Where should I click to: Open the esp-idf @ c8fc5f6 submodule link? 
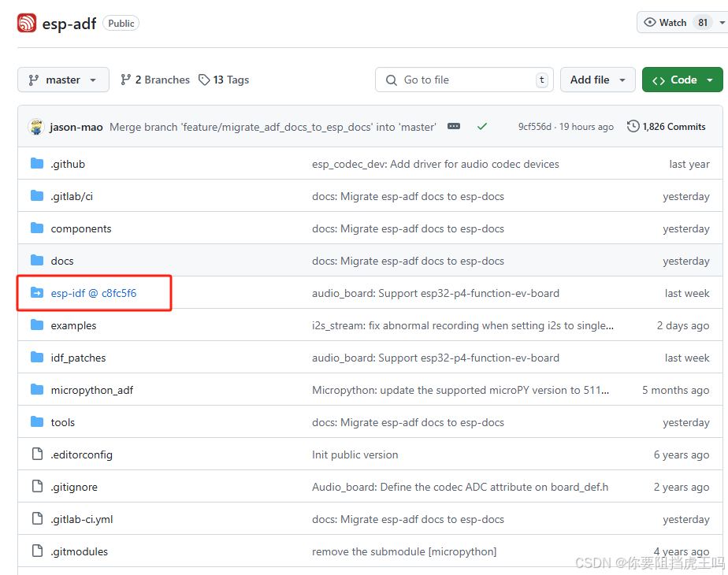coord(93,293)
